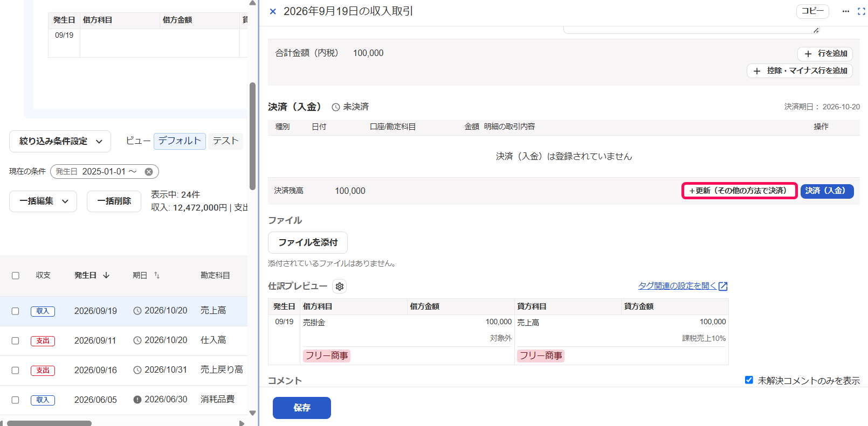The image size is (868, 426).
Task: Click external link icon beside タグ関連の設定を開く
Action: pyautogui.click(x=723, y=287)
